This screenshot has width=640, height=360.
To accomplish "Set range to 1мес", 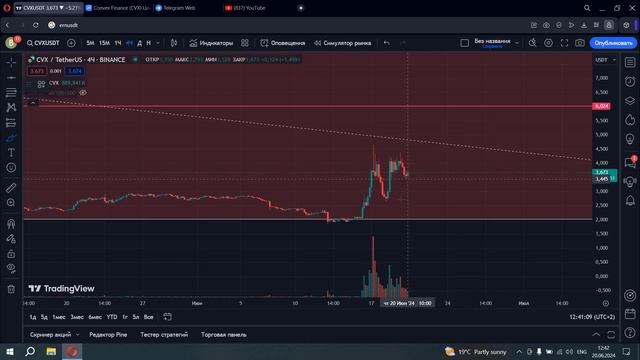I will point(59,317).
